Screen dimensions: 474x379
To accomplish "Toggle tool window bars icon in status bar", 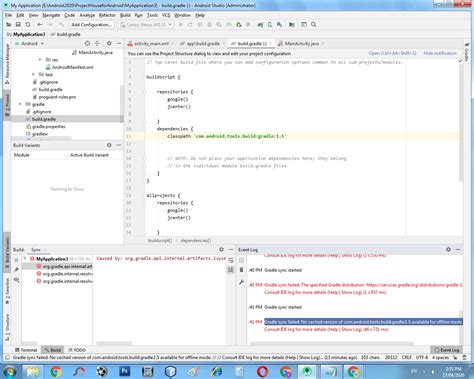I will [7, 357].
